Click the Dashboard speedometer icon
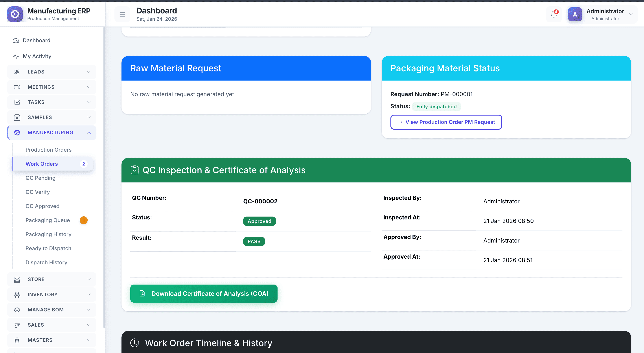This screenshot has width=644, height=353. [x=16, y=40]
